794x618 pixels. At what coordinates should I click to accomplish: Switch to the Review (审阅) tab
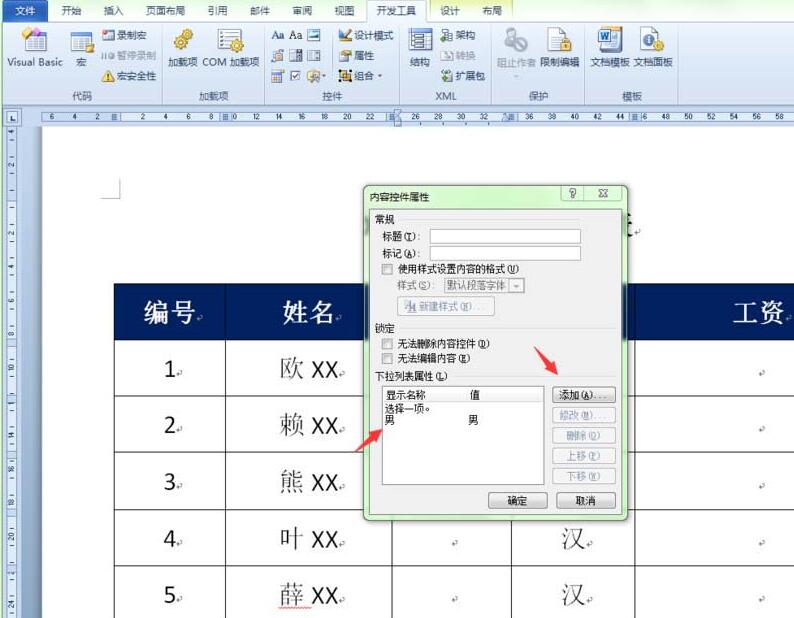click(x=302, y=10)
